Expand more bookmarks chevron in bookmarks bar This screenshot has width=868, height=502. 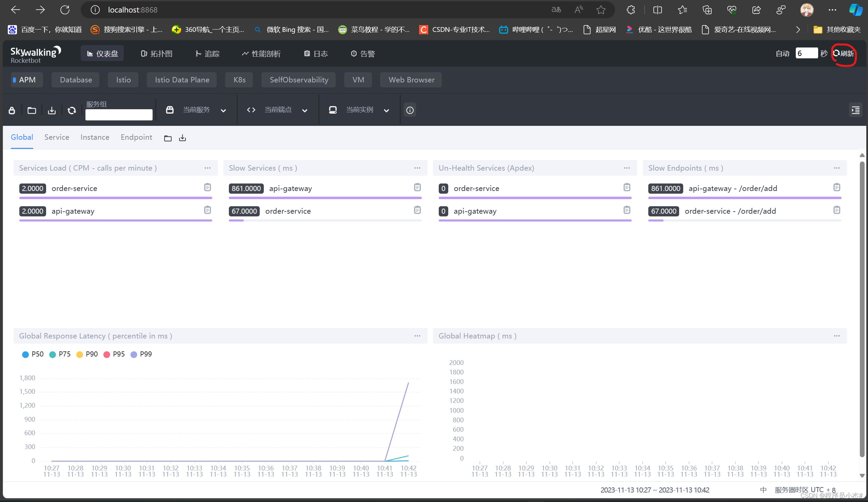click(x=798, y=30)
